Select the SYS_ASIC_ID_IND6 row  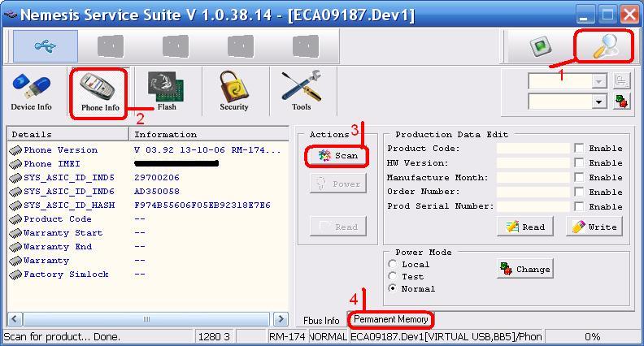[148, 191]
